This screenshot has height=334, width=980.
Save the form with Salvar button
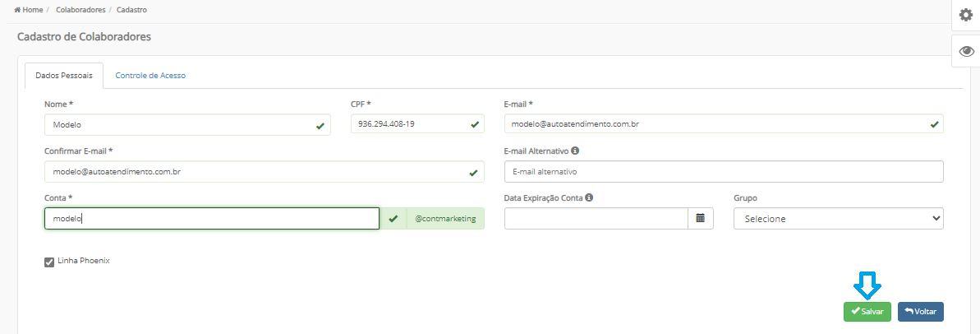click(867, 312)
